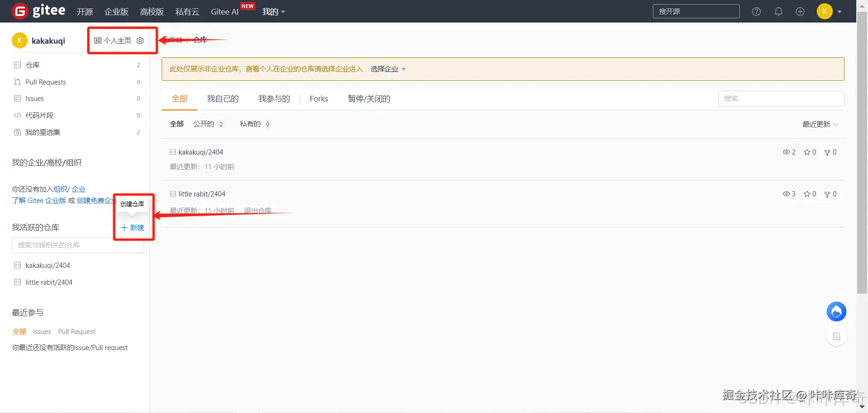868x413 pixels.
Task: Go to 个人主页 profile page
Action: click(113, 41)
